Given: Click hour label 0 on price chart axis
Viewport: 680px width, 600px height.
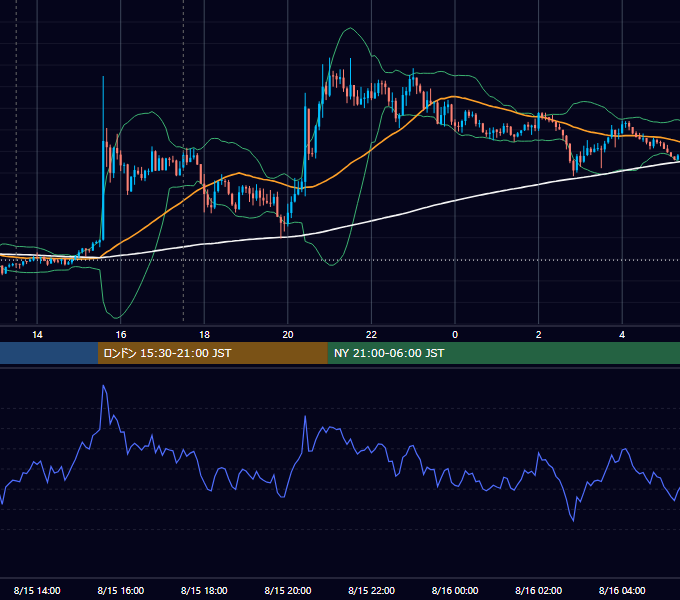Looking at the screenshot, I should [455, 334].
